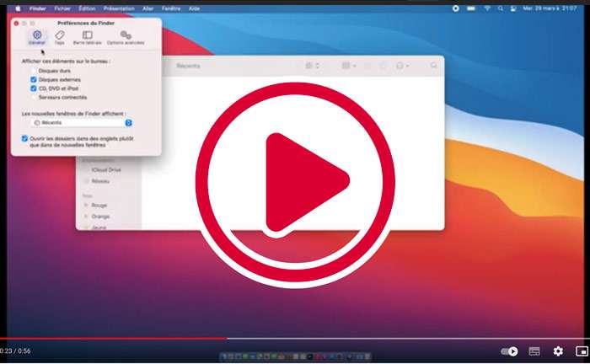Enable miniplayer mode

[x=582, y=351]
